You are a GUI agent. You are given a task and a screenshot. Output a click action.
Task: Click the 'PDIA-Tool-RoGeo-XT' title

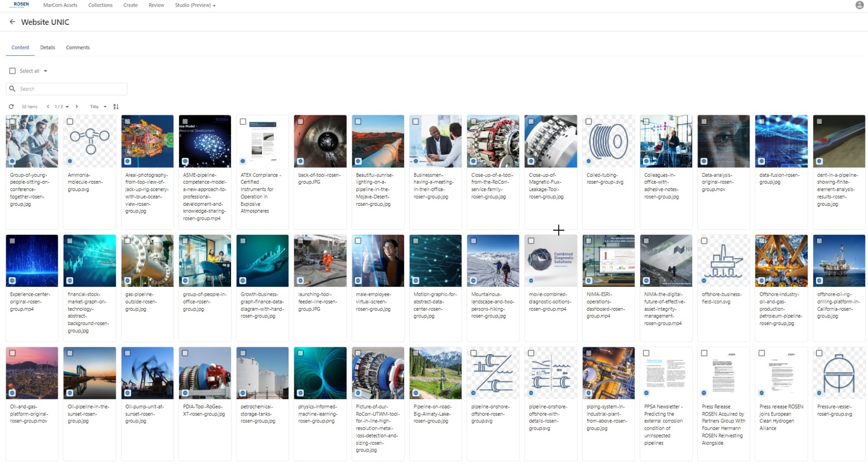204,410
